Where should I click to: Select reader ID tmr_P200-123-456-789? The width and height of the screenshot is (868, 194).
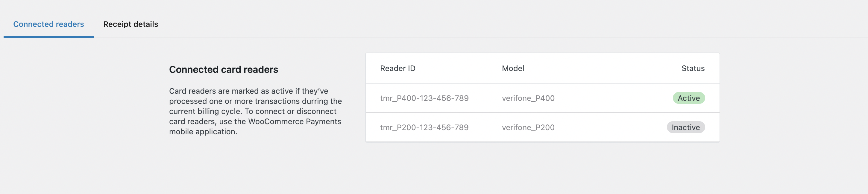tap(424, 127)
